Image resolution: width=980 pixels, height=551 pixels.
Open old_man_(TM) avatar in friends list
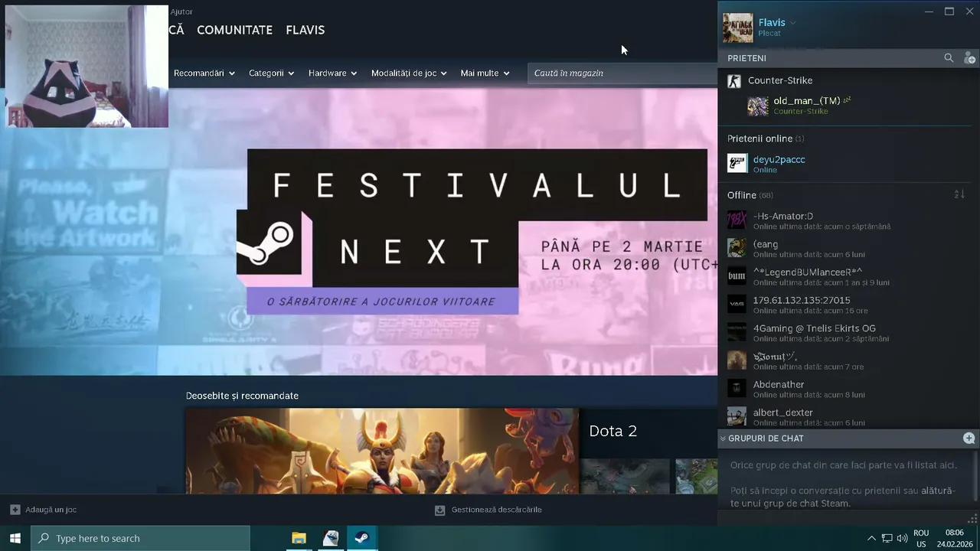758,106
